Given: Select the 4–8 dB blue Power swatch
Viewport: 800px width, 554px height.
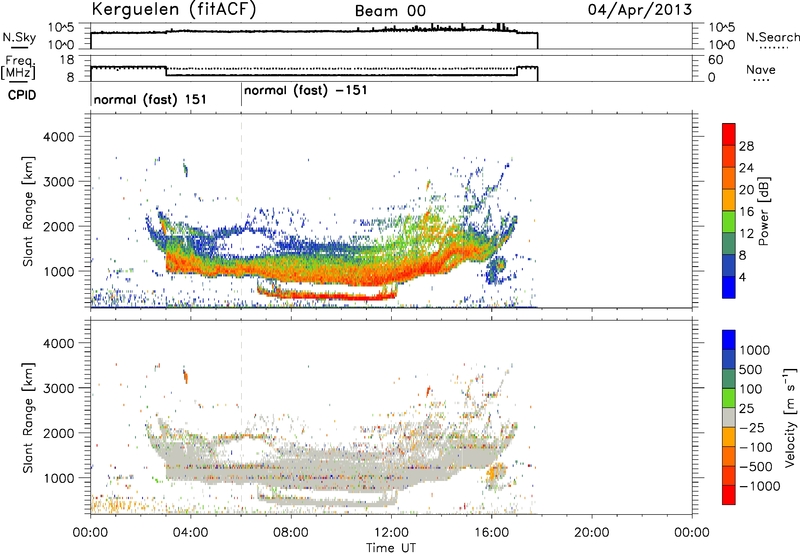Looking at the screenshot, I should pos(729,266).
